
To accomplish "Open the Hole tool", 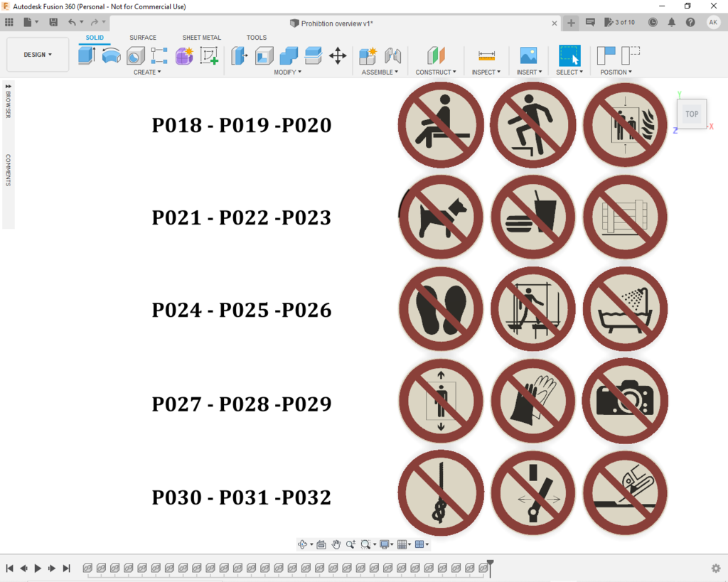I will coord(134,55).
